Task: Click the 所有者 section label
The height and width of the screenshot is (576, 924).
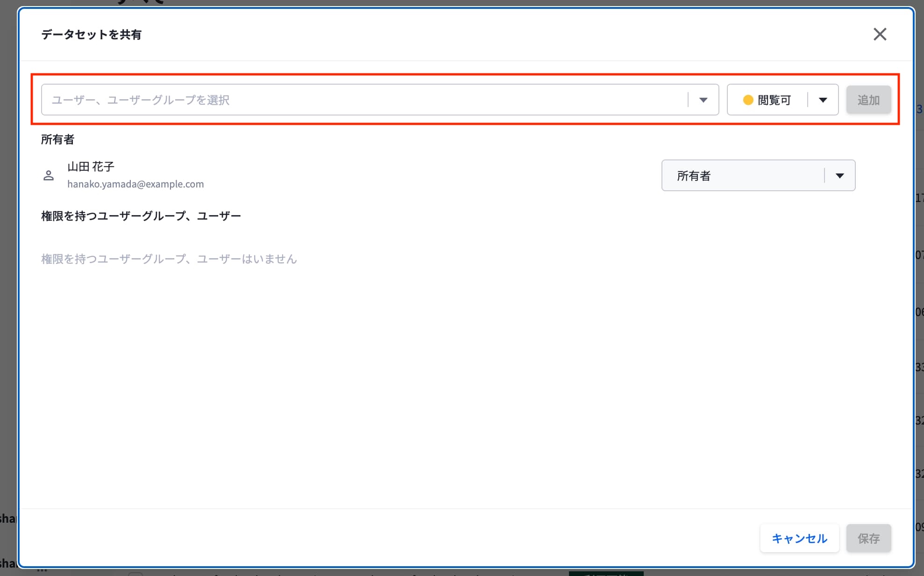Action: (57, 139)
